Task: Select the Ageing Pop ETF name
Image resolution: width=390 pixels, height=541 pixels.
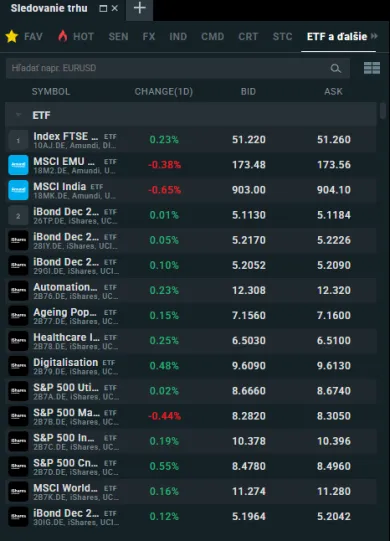Action: click(x=65, y=313)
